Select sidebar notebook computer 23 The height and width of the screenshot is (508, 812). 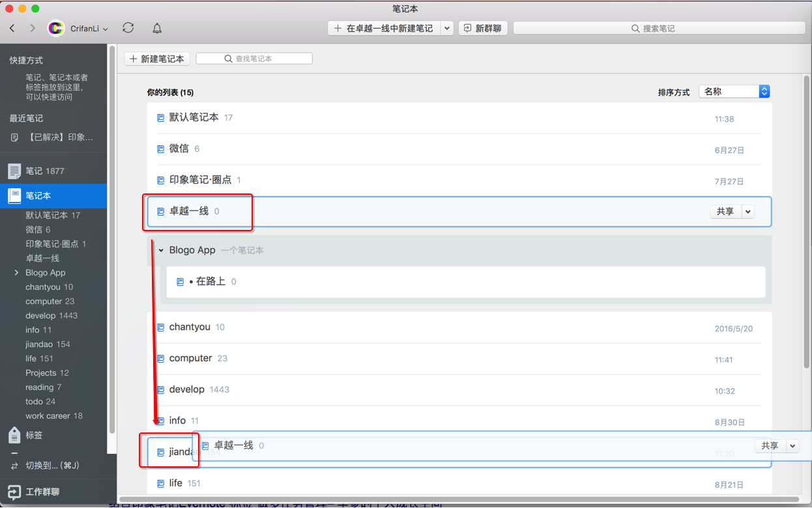point(50,301)
